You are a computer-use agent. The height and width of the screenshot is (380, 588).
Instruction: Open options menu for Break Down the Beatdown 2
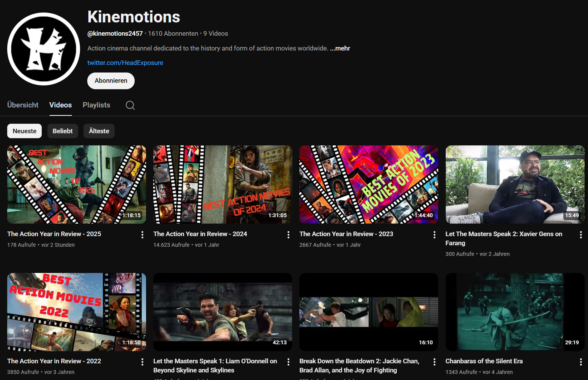[434, 362]
